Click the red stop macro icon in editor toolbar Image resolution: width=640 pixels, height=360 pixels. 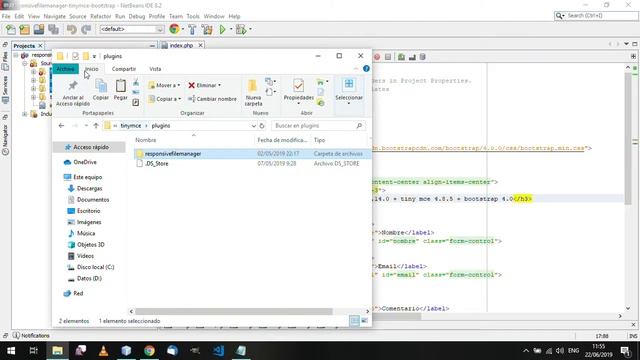coord(377,57)
